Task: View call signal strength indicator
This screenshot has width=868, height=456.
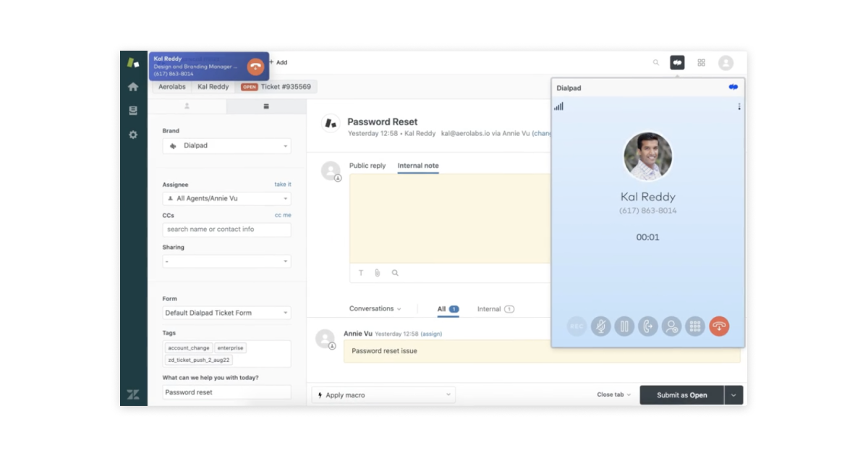Action: coord(559,106)
